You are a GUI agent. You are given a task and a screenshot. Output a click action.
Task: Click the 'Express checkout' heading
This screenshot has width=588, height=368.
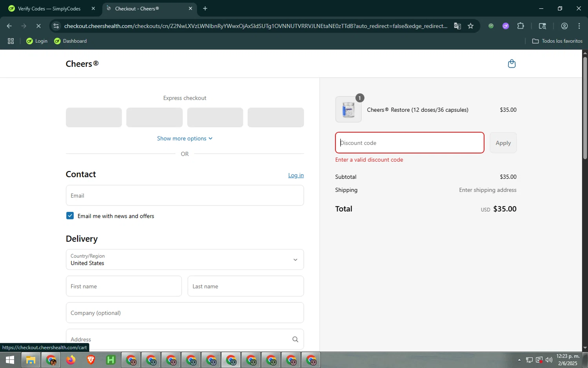tap(185, 98)
